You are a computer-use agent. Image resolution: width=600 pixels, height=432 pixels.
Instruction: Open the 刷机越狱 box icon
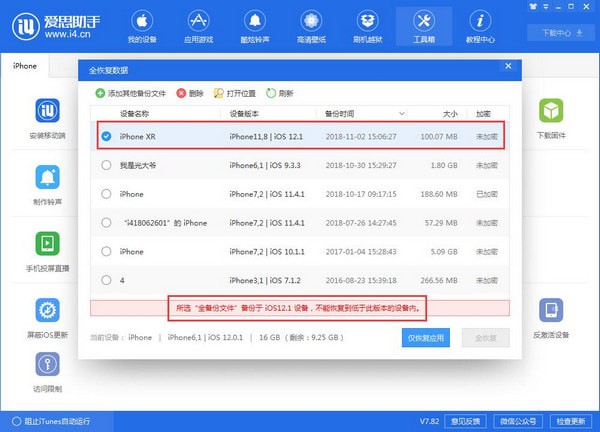367,21
